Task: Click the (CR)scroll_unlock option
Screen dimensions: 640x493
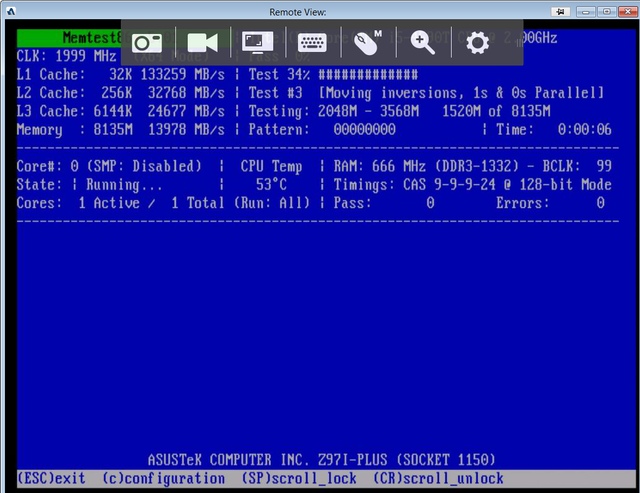Action: tap(438, 478)
